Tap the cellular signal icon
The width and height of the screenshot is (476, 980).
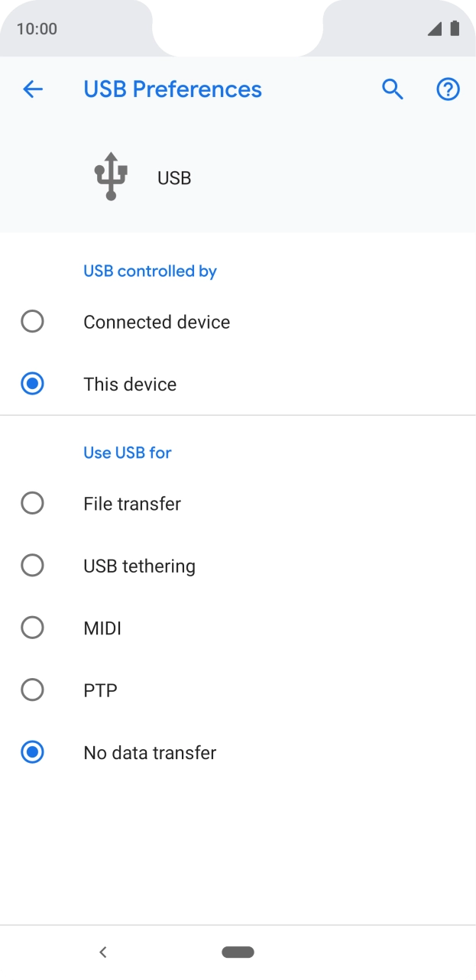(434, 29)
